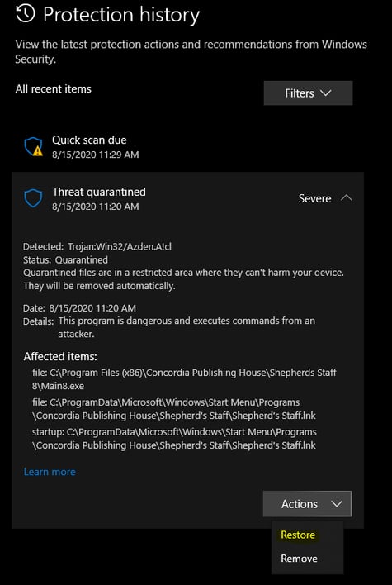Click the Quick scan due warning shield icon
The width and height of the screenshot is (392, 585).
34,146
